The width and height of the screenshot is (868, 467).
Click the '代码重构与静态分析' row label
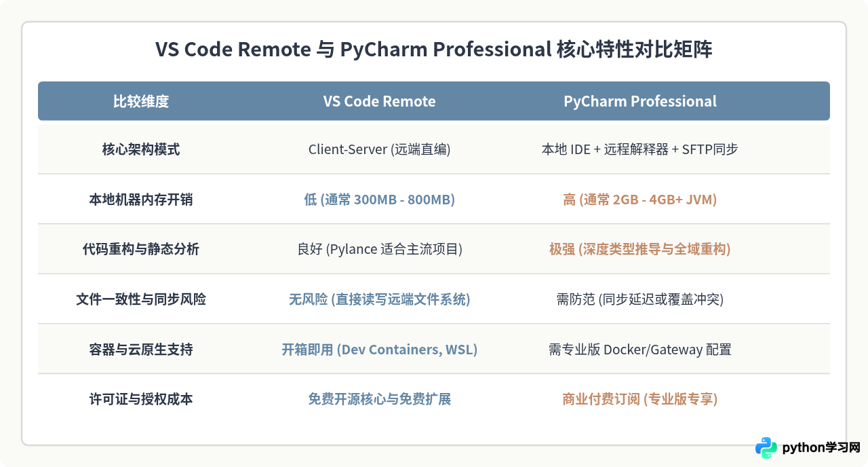141,249
